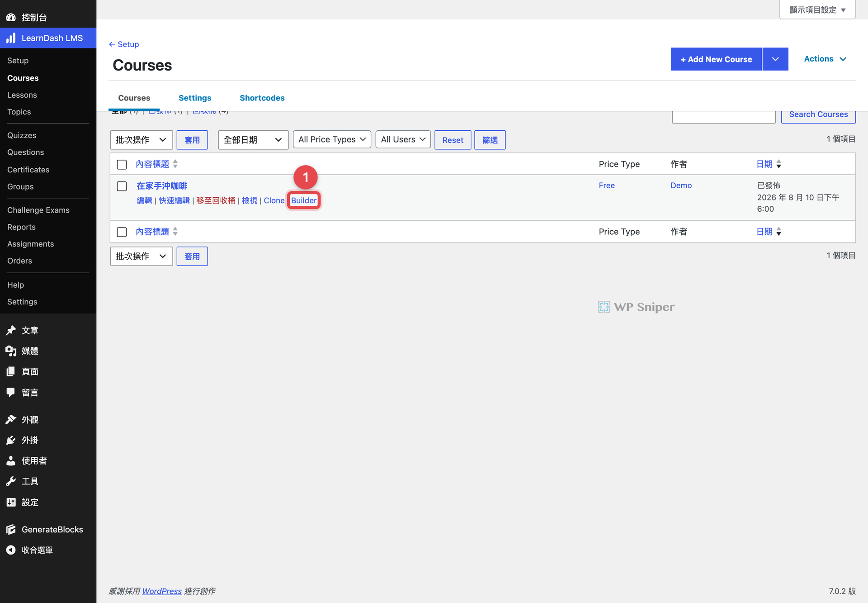This screenshot has height=603, width=868.
Task: Click the 檢視 view link
Action: click(x=249, y=200)
